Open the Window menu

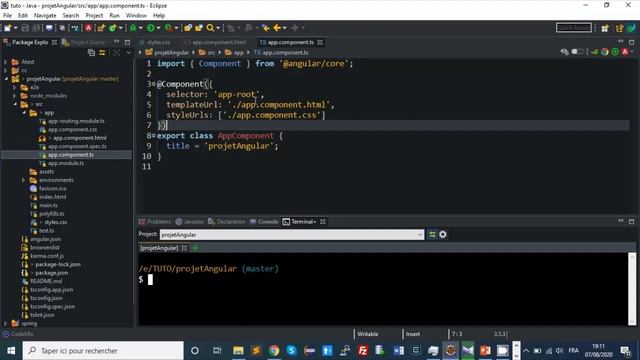pyautogui.click(x=136, y=16)
